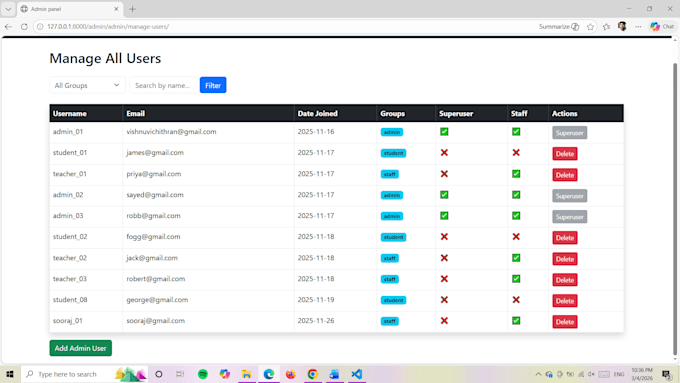
Task: Delete user student_02
Action: point(565,238)
